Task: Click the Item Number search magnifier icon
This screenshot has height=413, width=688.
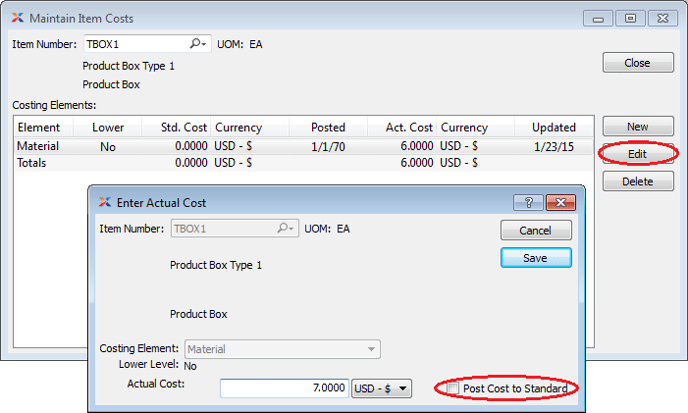Action: tap(197, 44)
